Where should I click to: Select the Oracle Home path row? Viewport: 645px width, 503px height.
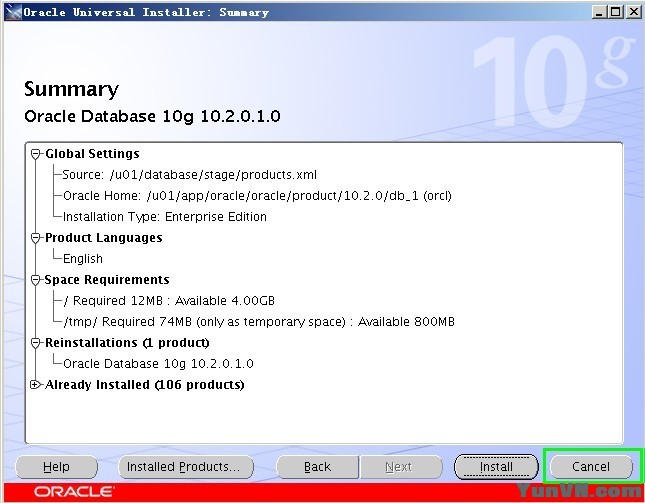257,196
